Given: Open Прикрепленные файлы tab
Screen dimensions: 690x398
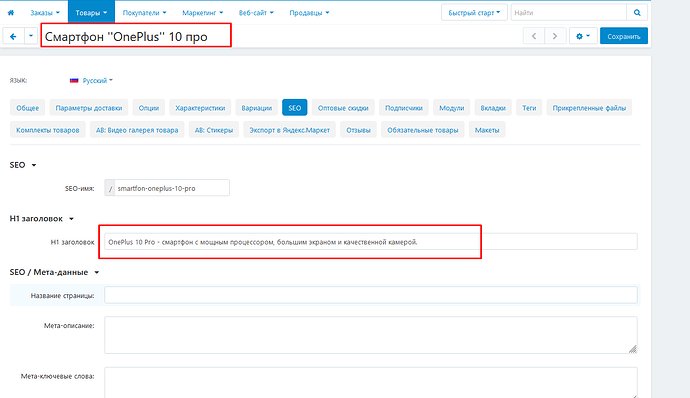Looking at the screenshot, I should pyautogui.click(x=589, y=108).
